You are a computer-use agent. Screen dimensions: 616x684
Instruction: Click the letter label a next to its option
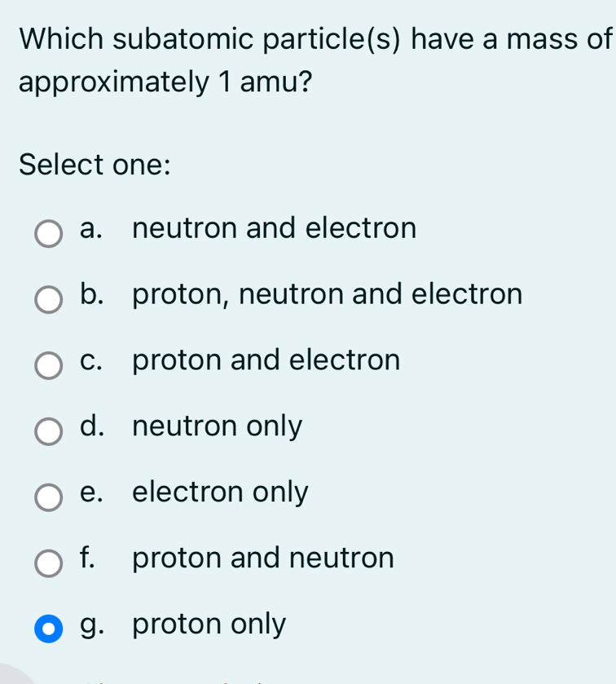pos(90,228)
